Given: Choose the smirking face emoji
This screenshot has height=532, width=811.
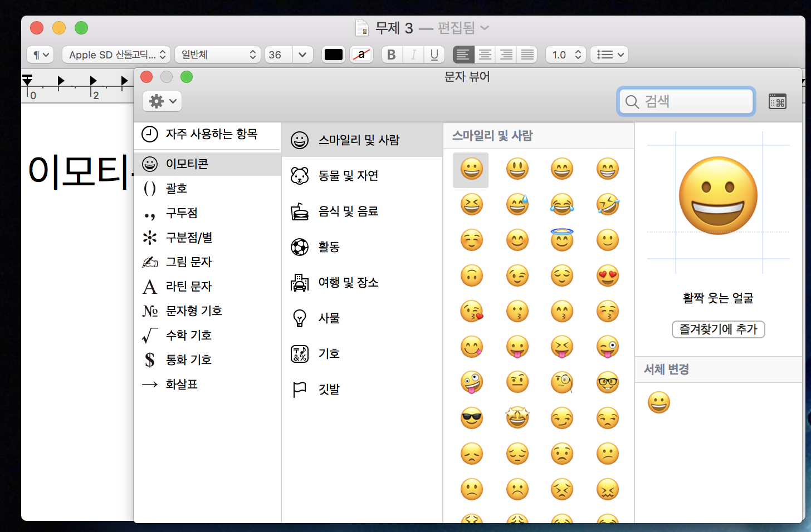Looking at the screenshot, I should pos(562,418).
